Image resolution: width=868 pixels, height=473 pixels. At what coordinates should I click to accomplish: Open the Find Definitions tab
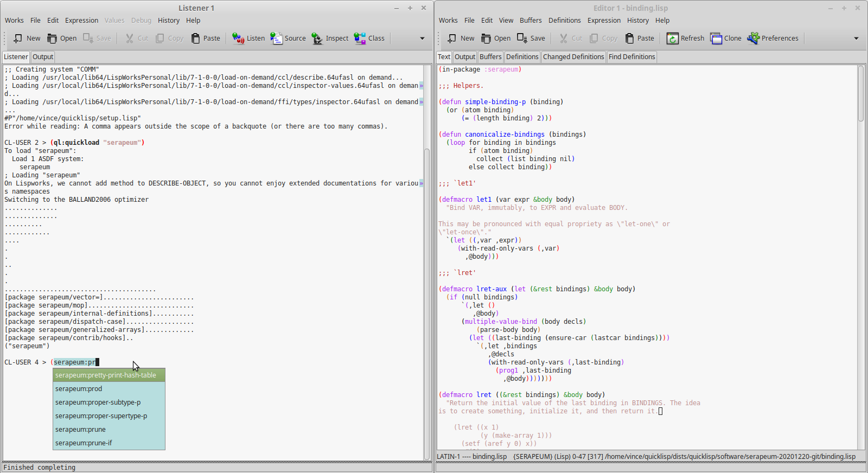631,57
